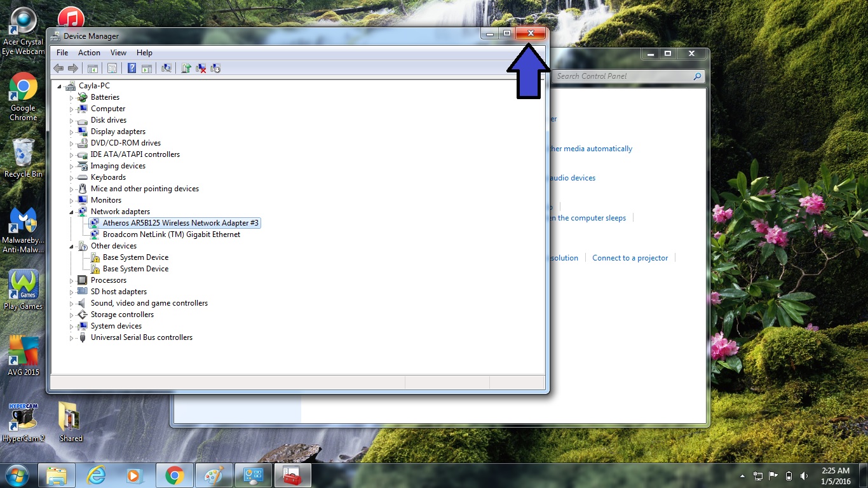Launch Internet Explorer from the taskbar
868x488 pixels.
(x=96, y=475)
